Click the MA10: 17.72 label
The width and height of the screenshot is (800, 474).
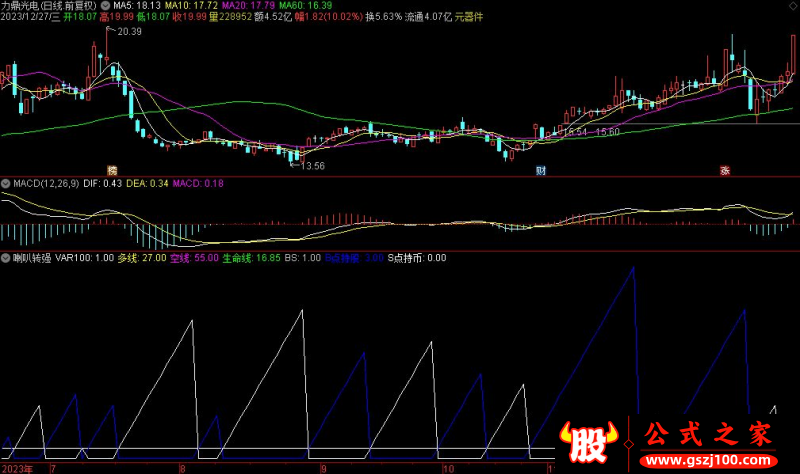coord(191,6)
